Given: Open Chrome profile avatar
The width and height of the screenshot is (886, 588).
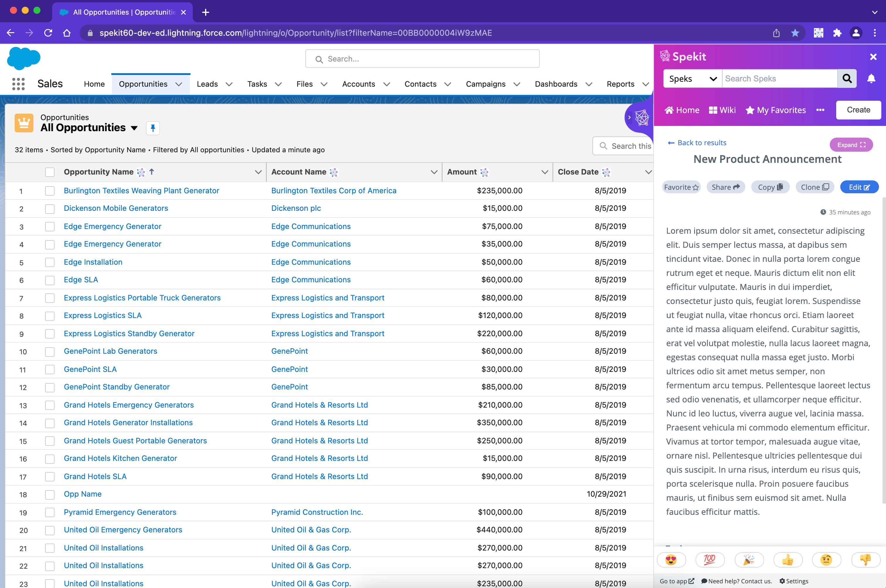Looking at the screenshot, I should click(x=856, y=33).
